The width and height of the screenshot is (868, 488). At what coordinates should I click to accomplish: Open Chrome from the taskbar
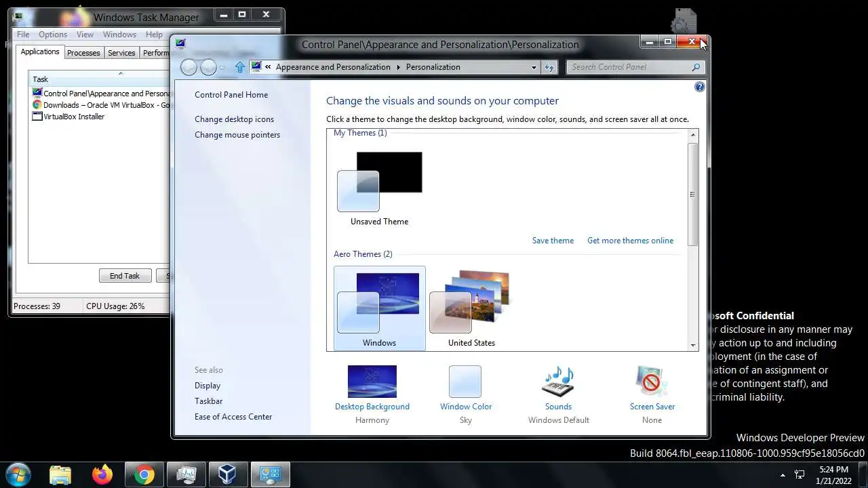click(144, 474)
